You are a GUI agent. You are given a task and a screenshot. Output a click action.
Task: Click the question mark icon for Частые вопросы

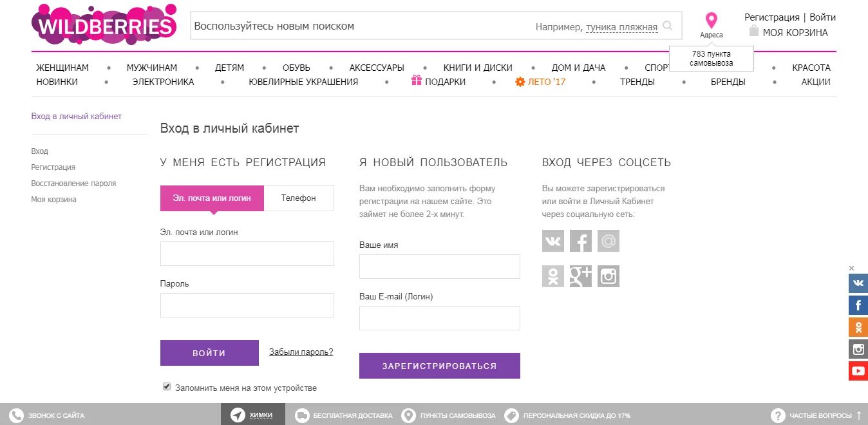tap(778, 415)
